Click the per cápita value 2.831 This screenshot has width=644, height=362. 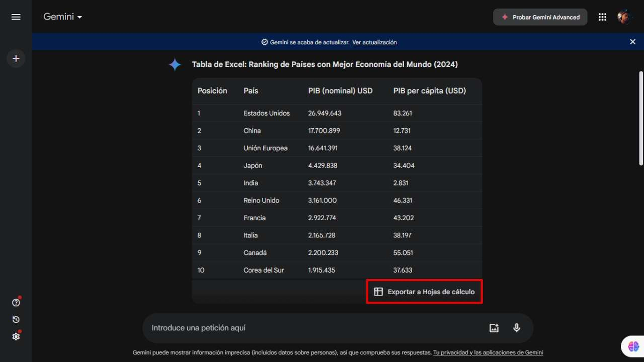tap(401, 183)
